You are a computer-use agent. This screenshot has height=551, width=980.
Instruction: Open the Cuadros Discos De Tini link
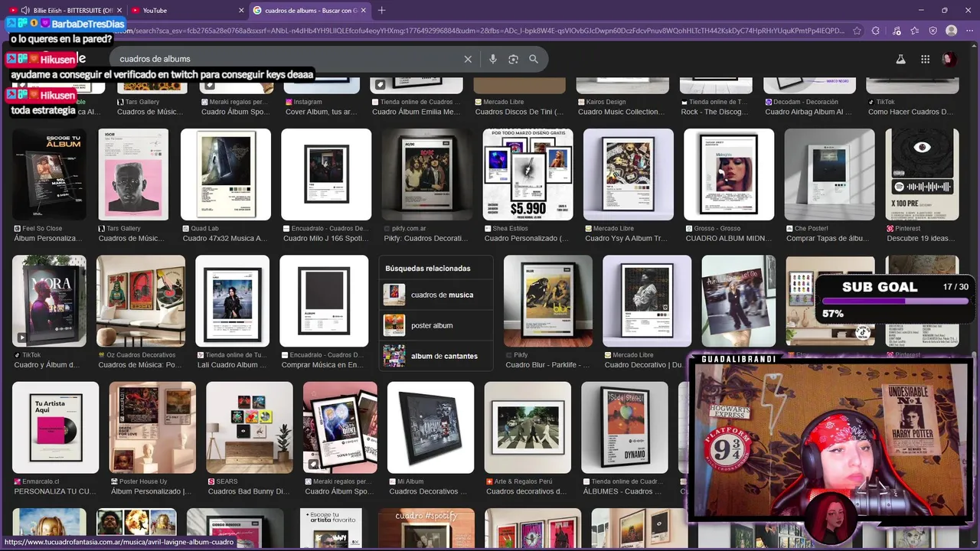[519, 112]
